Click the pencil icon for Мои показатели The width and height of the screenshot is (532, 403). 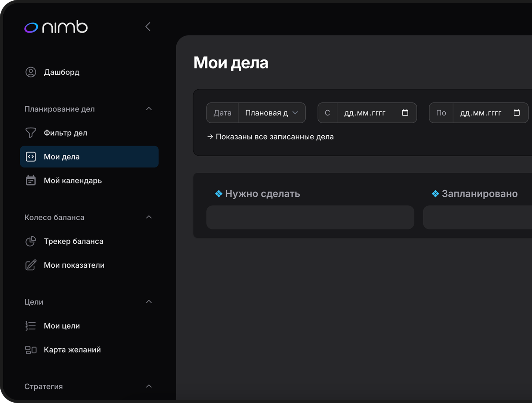click(x=31, y=265)
